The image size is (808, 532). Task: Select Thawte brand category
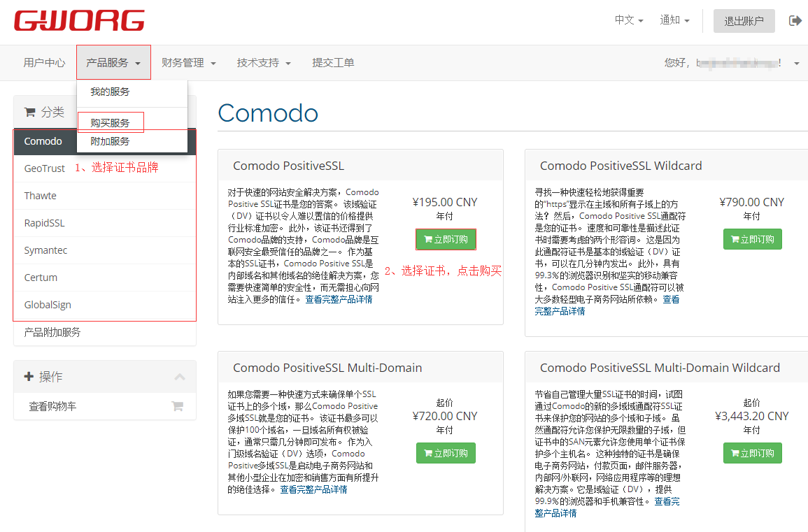pyautogui.click(x=105, y=196)
